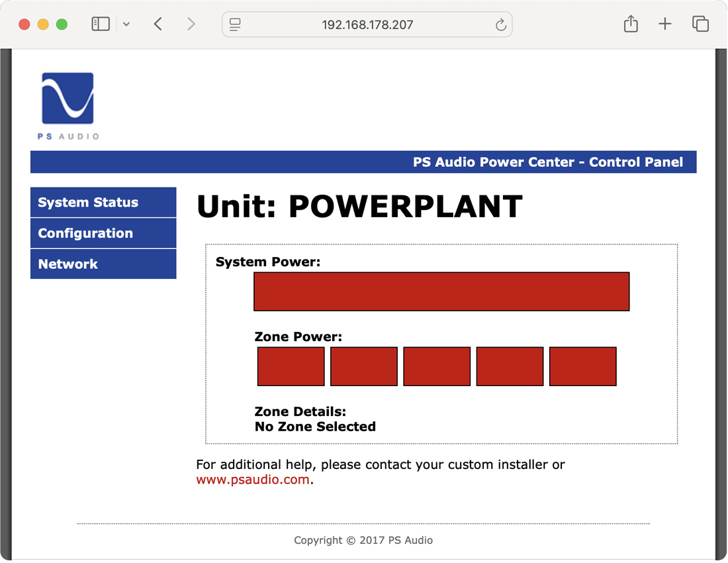The width and height of the screenshot is (728, 563).
Task: Click the PS Audio Power Center - Control Panel banner text
Action: pos(548,162)
